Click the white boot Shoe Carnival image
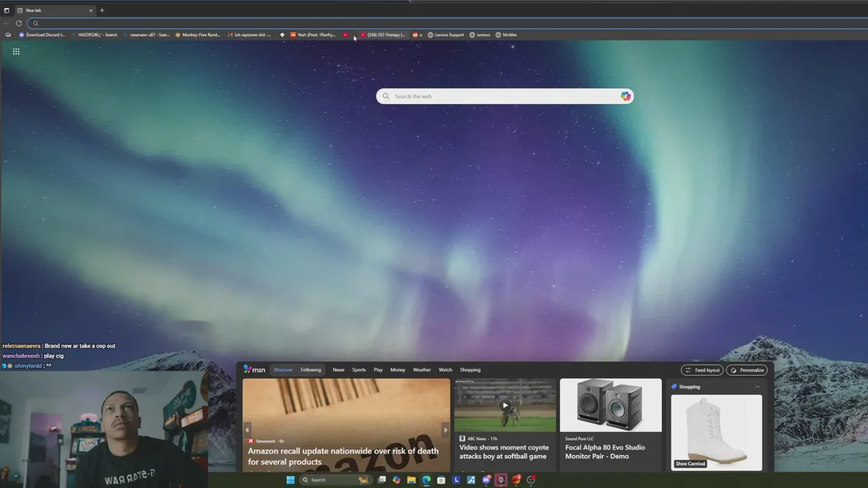Viewport: 868px width, 488px height. click(x=716, y=432)
